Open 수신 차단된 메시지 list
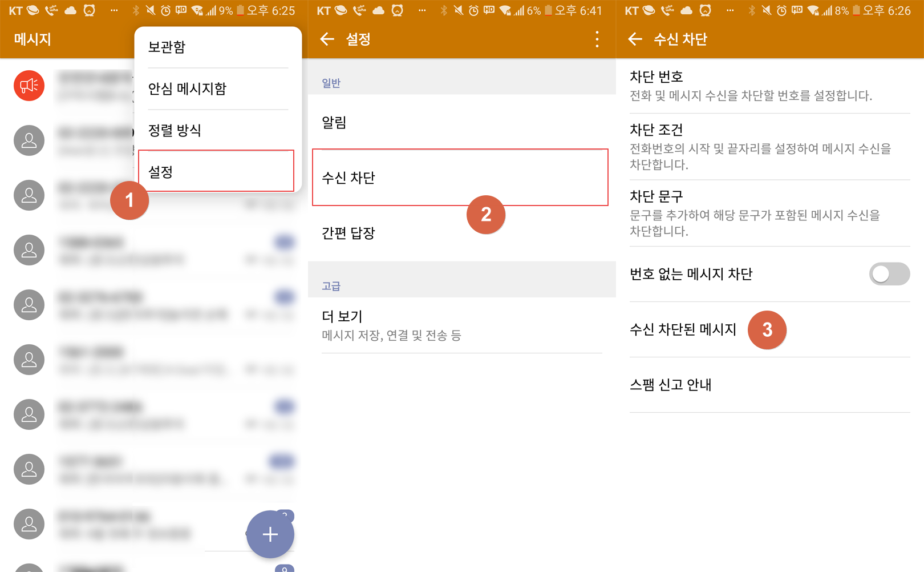Viewport: 924px width, 572px height. click(x=770, y=329)
